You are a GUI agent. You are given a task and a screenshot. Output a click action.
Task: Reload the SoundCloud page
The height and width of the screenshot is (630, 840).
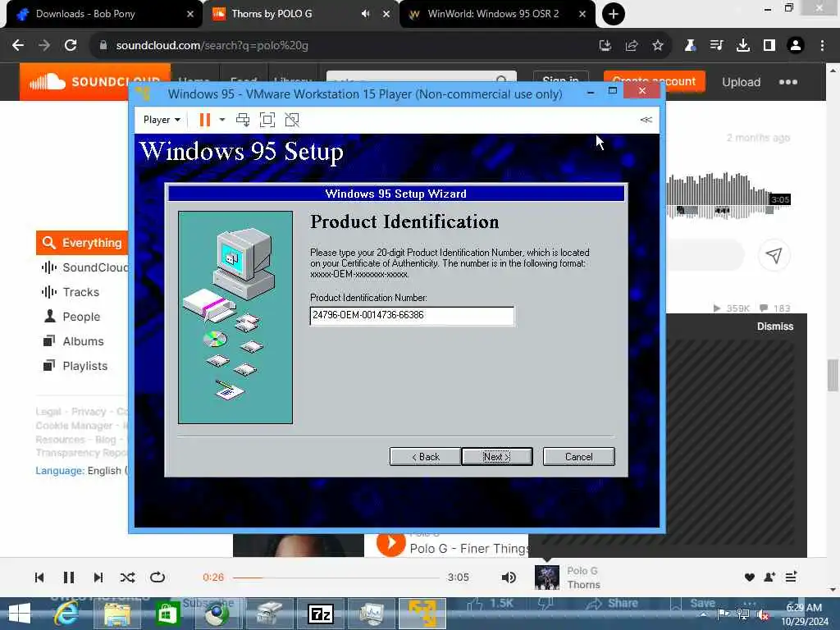(71, 46)
